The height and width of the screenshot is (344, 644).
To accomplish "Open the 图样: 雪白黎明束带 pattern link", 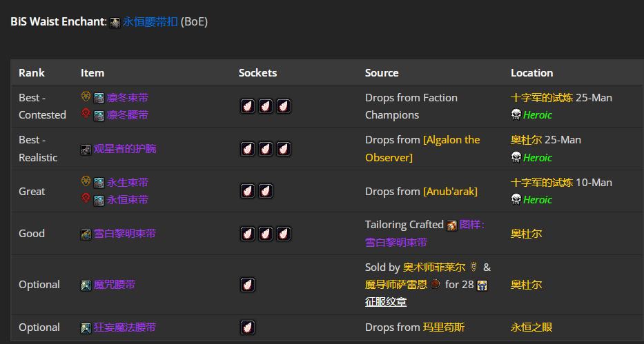I will click(425, 233).
